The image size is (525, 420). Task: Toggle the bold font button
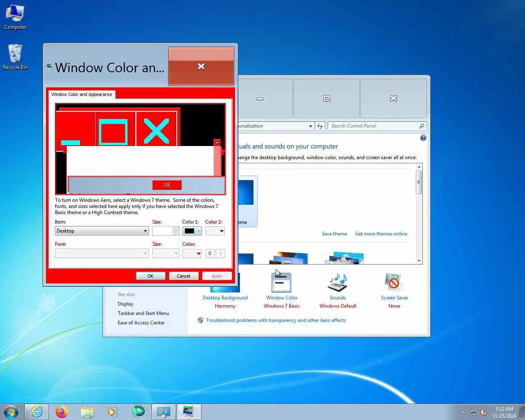[x=210, y=253]
